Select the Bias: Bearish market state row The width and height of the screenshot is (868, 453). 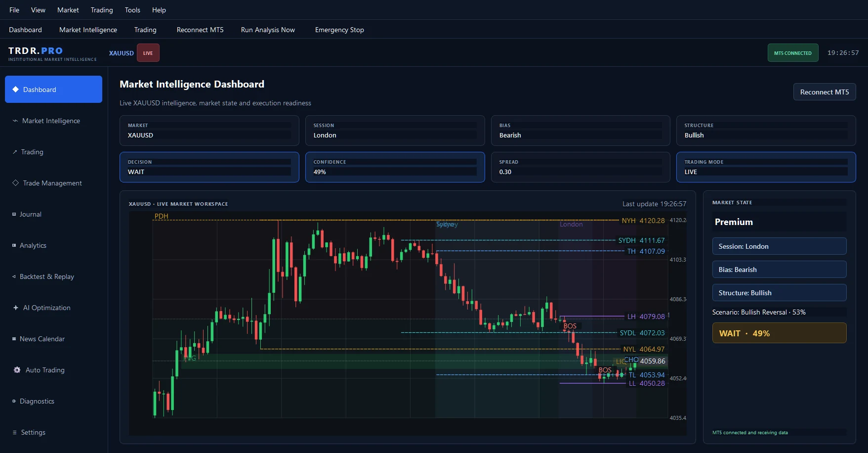click(779, 270)
